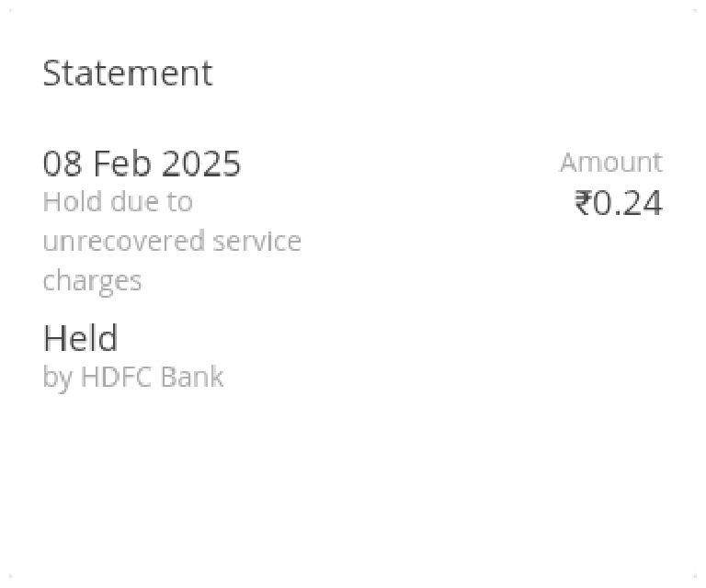Click the word 'Bank' after HDFC

pyautogui.click(x=191, y=377)
